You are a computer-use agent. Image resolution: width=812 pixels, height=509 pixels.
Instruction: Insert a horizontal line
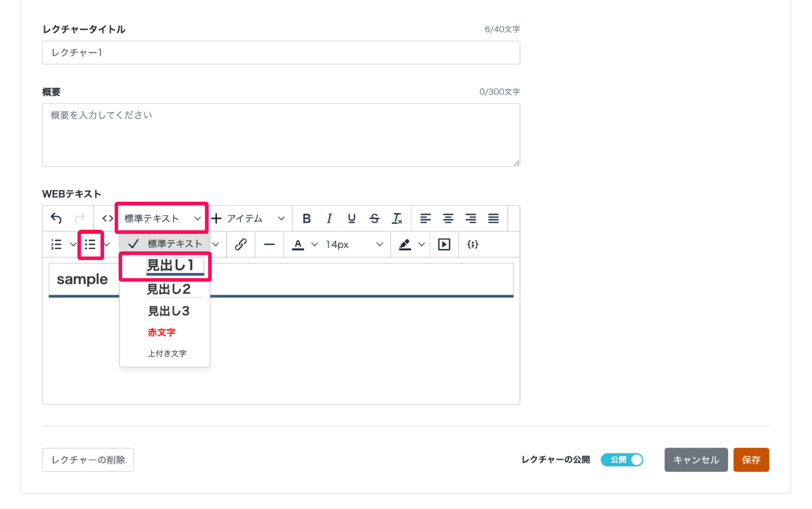[x=269, y=244]
